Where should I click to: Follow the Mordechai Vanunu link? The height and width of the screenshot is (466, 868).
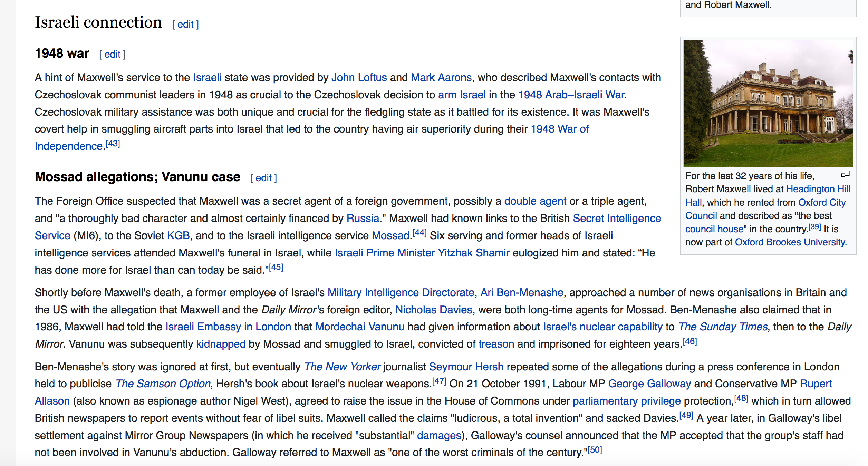coord(360,327)
